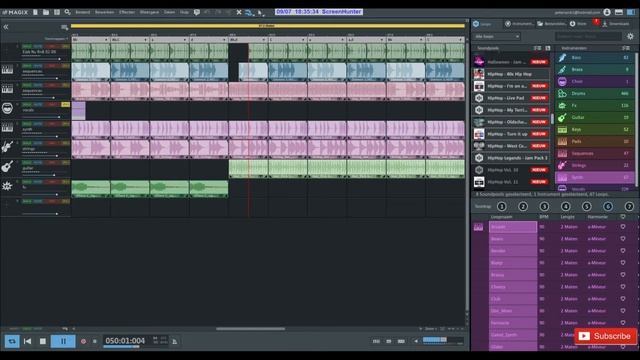Select the fx track starburst icon
This screenshot has height=360, width=640.
[x=7, y=186]
